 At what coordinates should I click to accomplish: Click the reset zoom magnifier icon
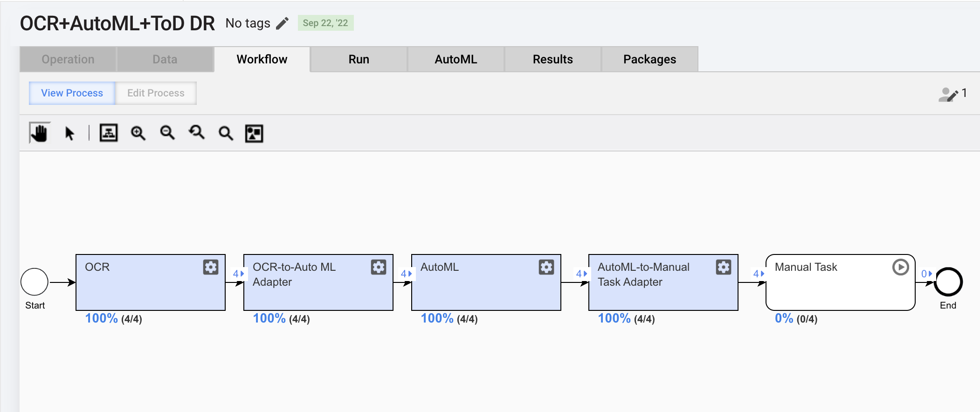coord(196,133)
